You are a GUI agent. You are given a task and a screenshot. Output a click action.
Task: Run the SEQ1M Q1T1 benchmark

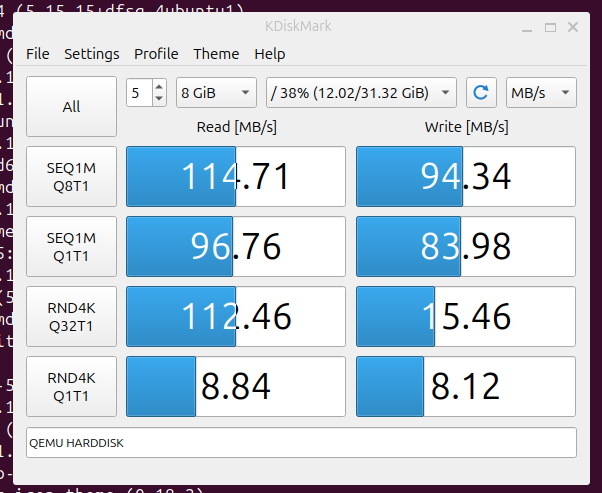(x=71, y=246)
